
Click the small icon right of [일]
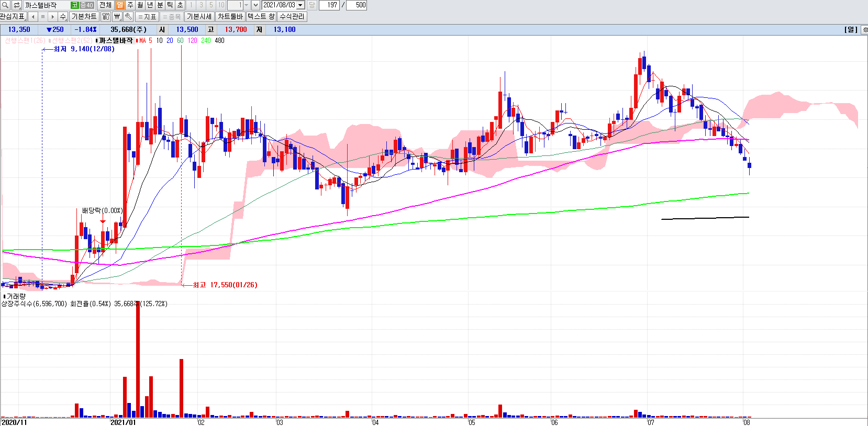tap(865, 30)
